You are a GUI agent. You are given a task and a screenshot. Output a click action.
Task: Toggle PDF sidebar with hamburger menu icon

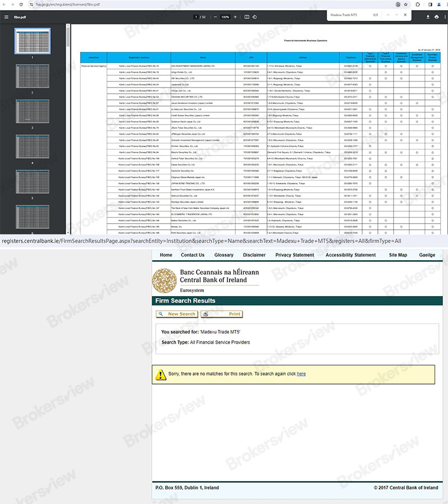click(x=6, y=17)
